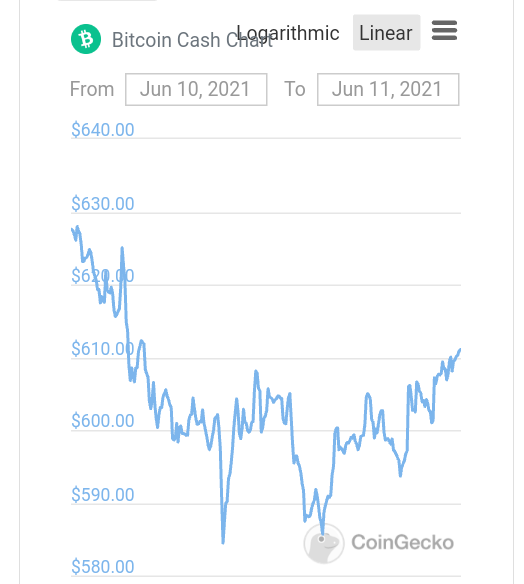Image resolution: width=524 pixels, height=584 pixels.
Task: Open the chart hamburger menu
Action: pos(444,30)
